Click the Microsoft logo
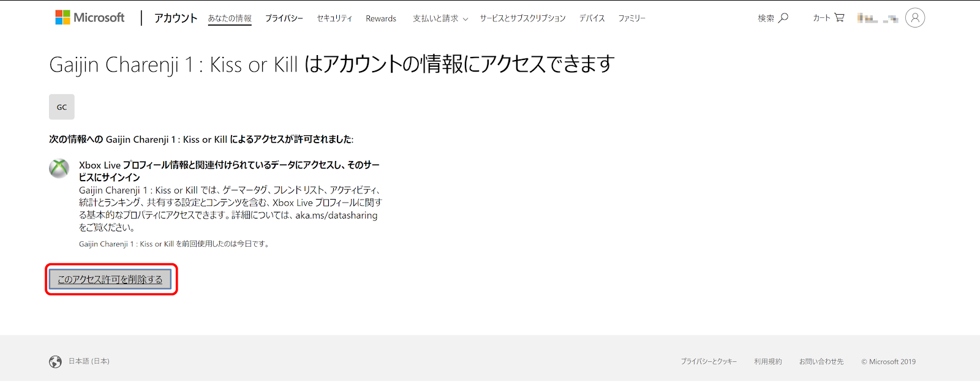The height and width of the screenshot is (382, 980). [89, 18]
